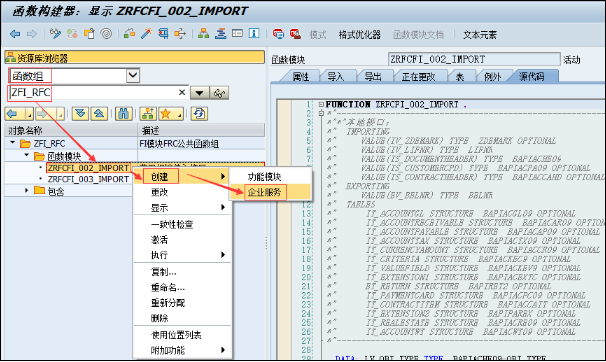Click the binoculars find icon

click(x=124, y=114)
